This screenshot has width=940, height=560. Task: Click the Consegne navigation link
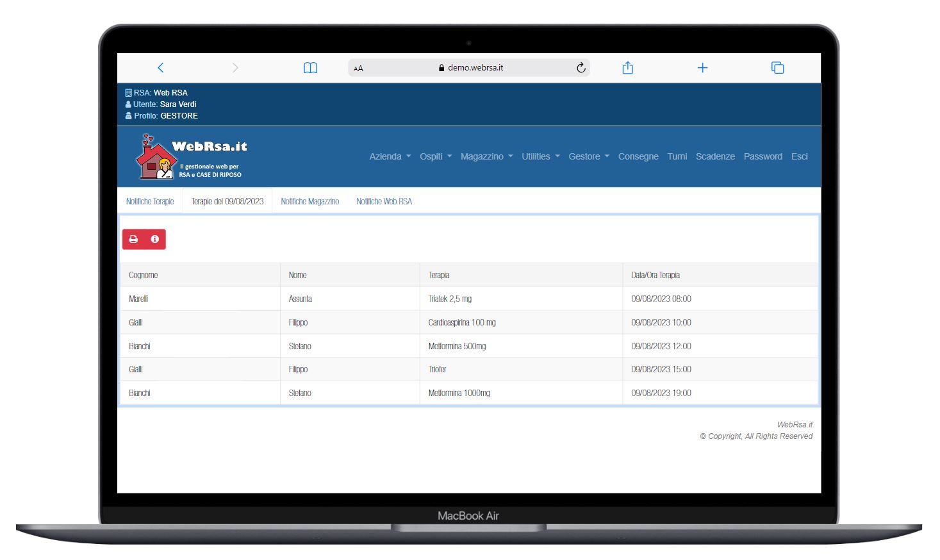point(638,156)
